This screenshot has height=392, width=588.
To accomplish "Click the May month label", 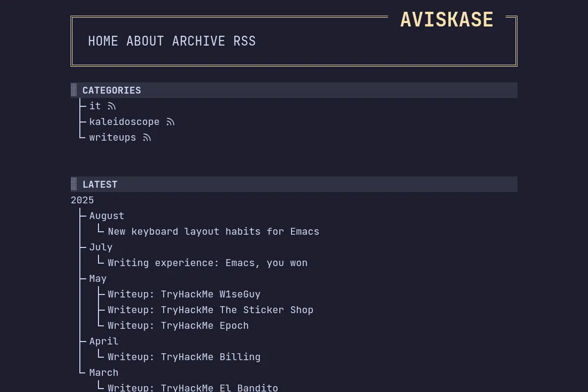I will (98, 278).
